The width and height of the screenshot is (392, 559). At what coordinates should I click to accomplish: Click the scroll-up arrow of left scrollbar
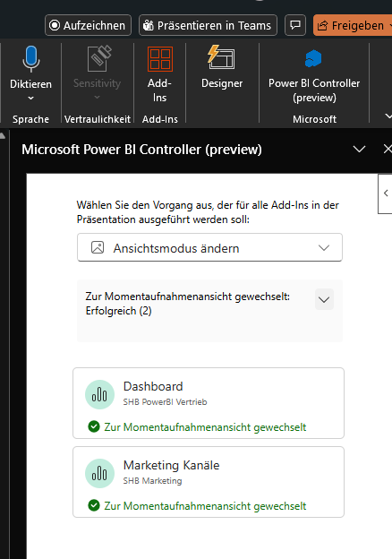(x=3, y=135)
